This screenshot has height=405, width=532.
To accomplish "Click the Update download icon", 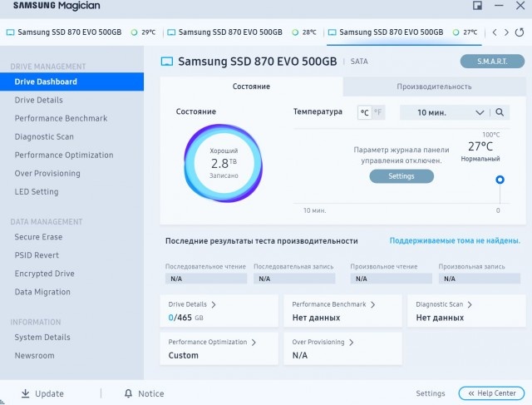I will coord(25,393).
